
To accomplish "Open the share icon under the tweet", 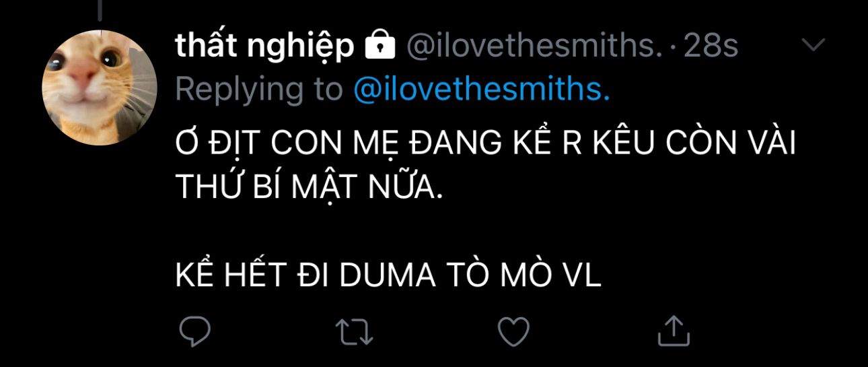I will pos(673,330).
